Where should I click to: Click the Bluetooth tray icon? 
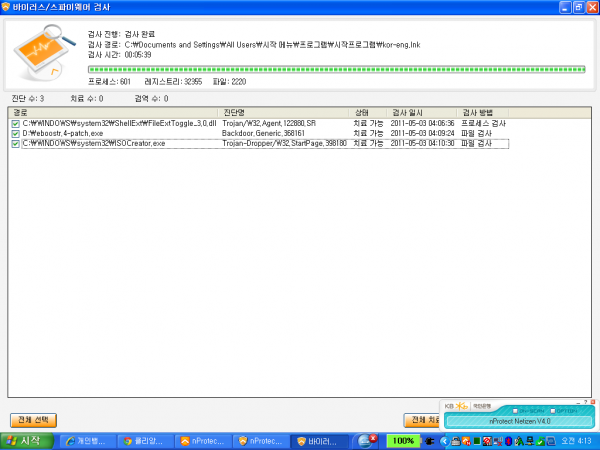(x=508, y=441)
